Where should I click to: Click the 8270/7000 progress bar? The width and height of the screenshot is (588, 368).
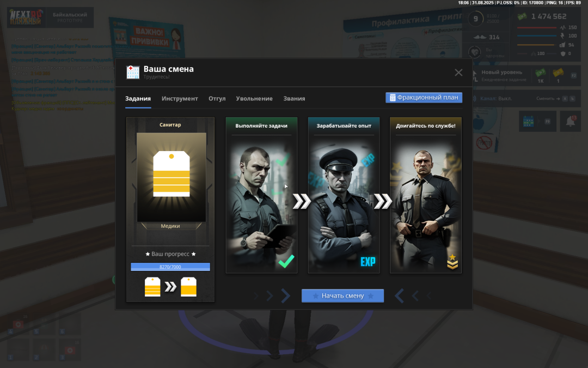[x=170, y=267]
